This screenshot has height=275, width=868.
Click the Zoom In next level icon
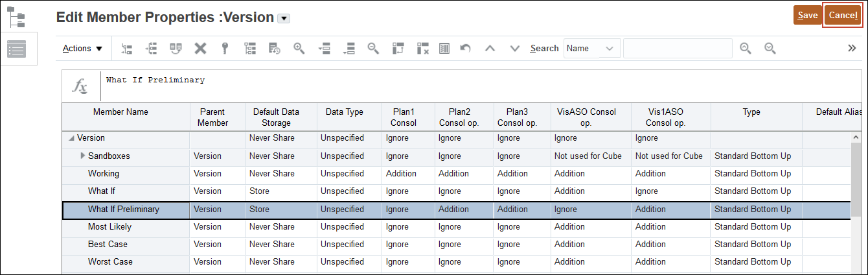coord(324,48)
